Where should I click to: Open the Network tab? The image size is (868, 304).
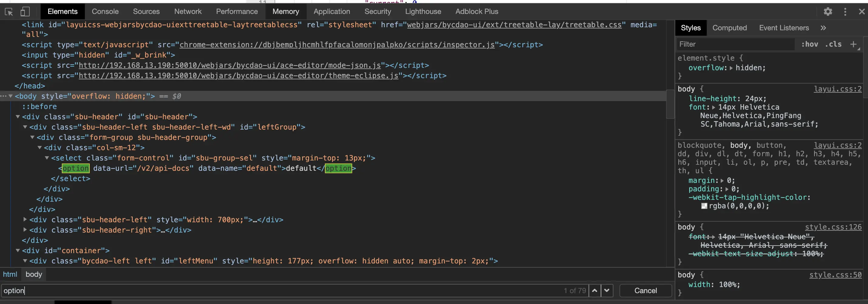188,12
